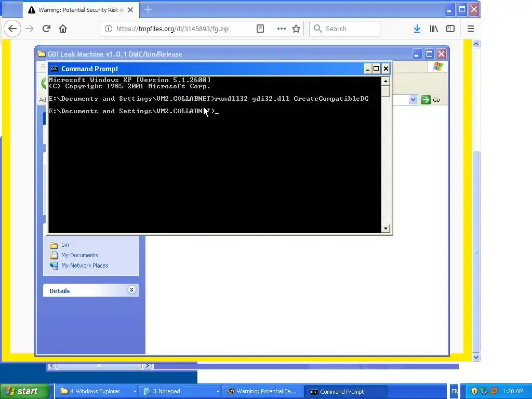The width and height of the screenshot is (532, 399).
Task: Show site information icon in address bar
Action: (108, 29)
